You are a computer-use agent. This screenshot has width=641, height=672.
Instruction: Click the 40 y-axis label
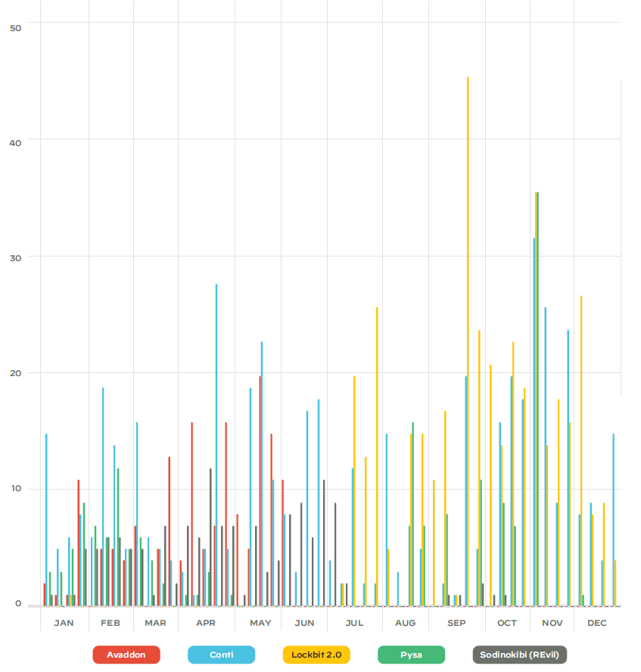[15, 143]
